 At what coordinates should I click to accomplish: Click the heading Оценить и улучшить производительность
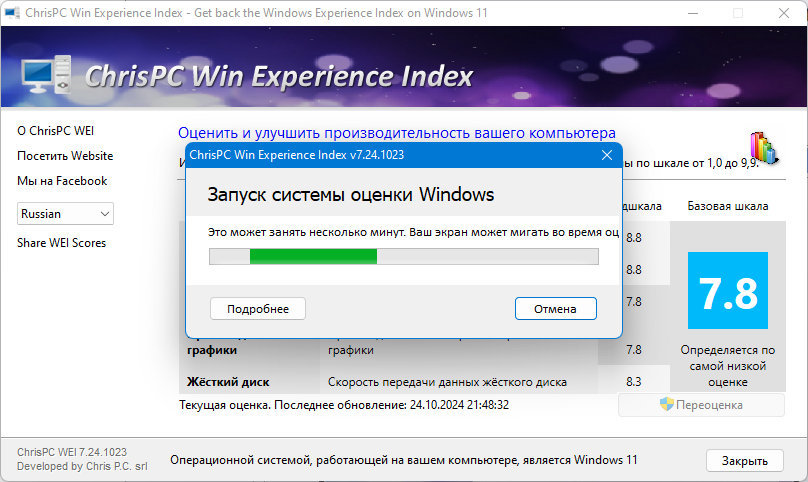(x=397, y=133)
